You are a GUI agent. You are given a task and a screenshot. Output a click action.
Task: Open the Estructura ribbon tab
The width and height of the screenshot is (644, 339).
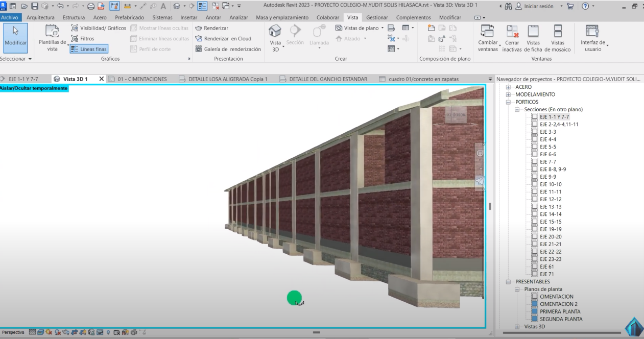[x=74, y=17]
